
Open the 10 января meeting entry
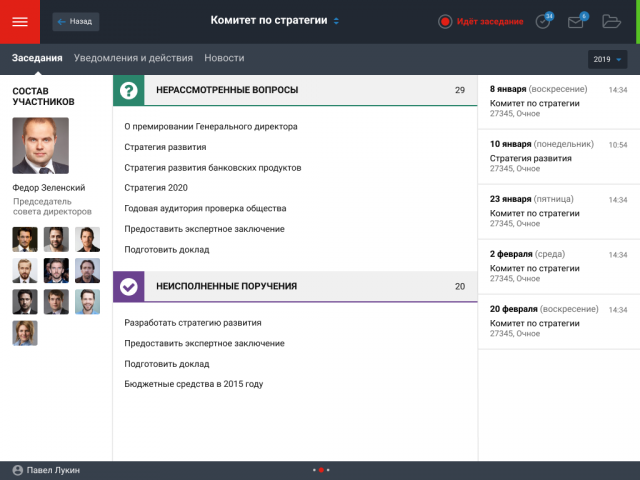pos(558,156)
